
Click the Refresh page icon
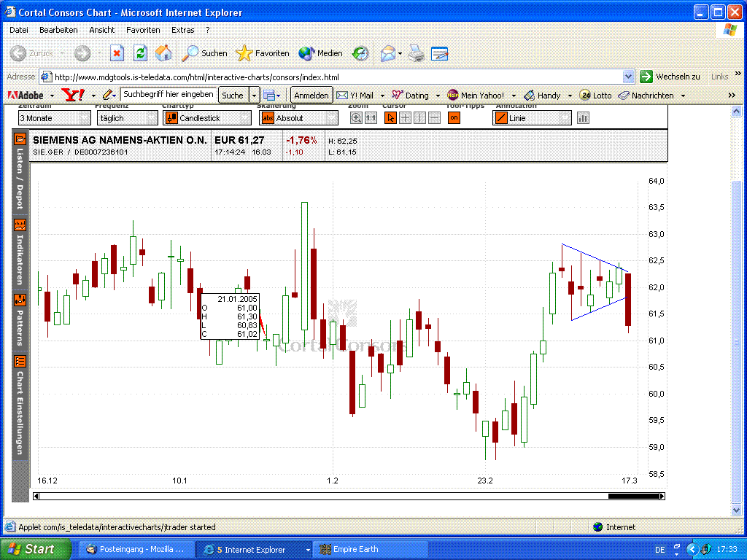click(140, 53)
